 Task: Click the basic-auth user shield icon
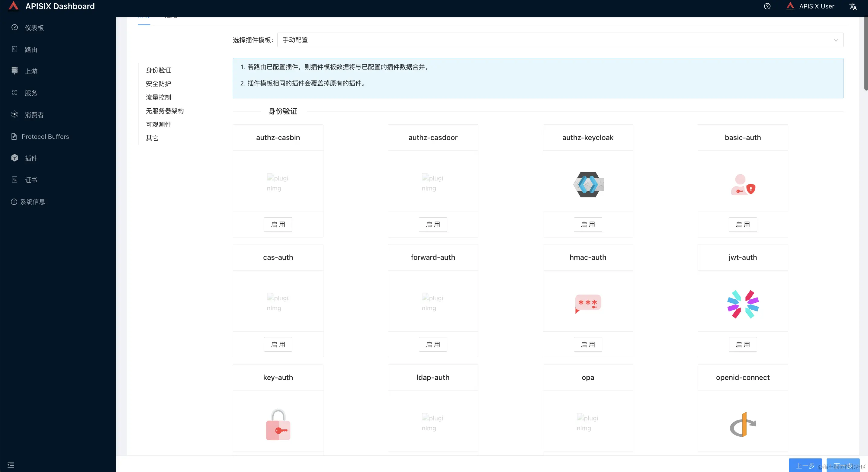point(743,184)
